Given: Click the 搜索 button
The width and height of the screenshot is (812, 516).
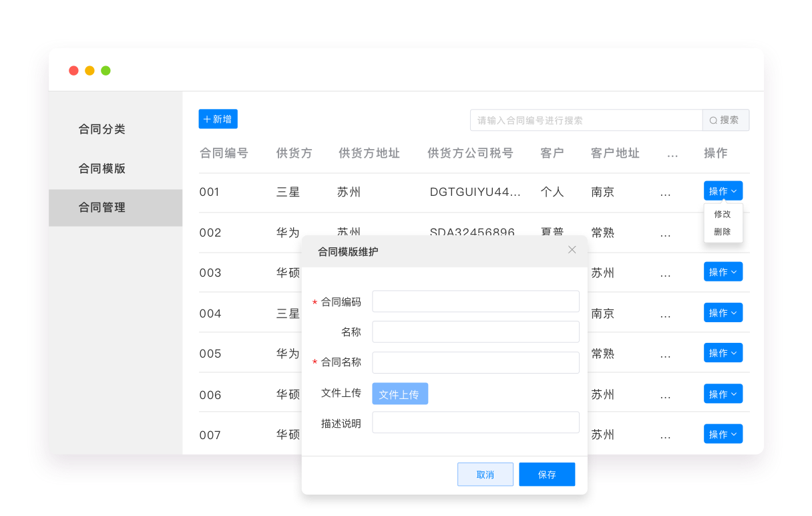Looking at the screenshot, I should point(726,120).
